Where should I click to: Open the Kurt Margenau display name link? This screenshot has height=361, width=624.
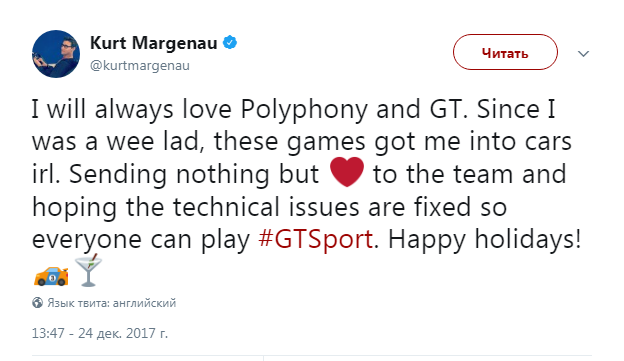pyautogui.click(x=154, y=43)
